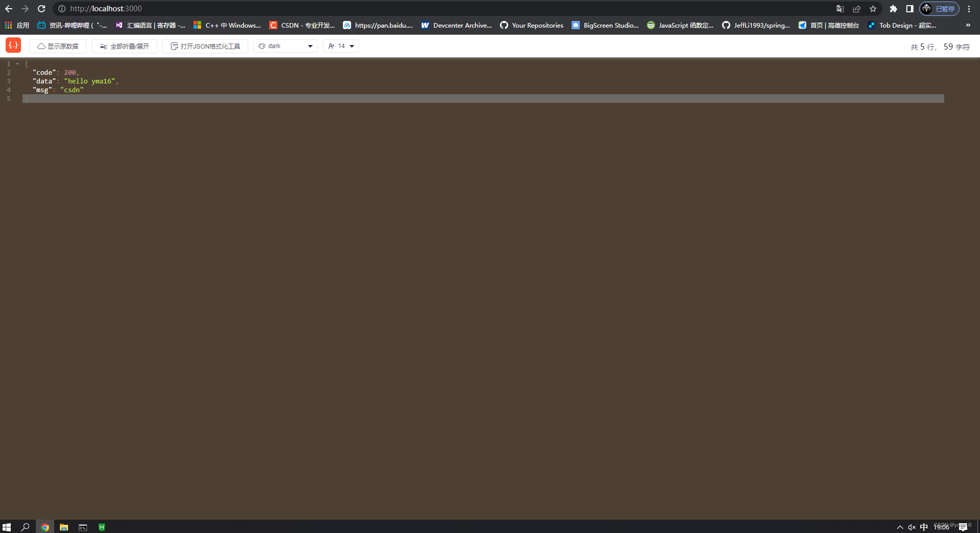Click the translate page icon

point(840,9)
